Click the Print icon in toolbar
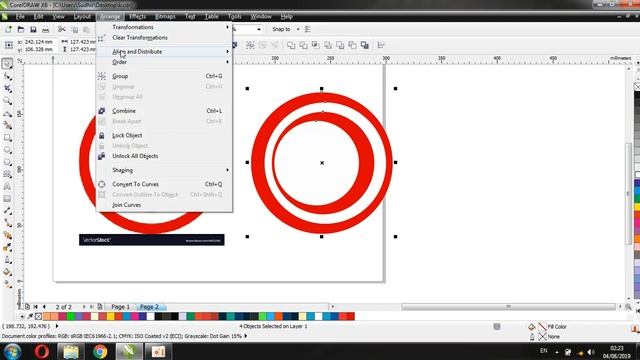The width and height of the screenshot is (640, 360). [x=46, y=29]
